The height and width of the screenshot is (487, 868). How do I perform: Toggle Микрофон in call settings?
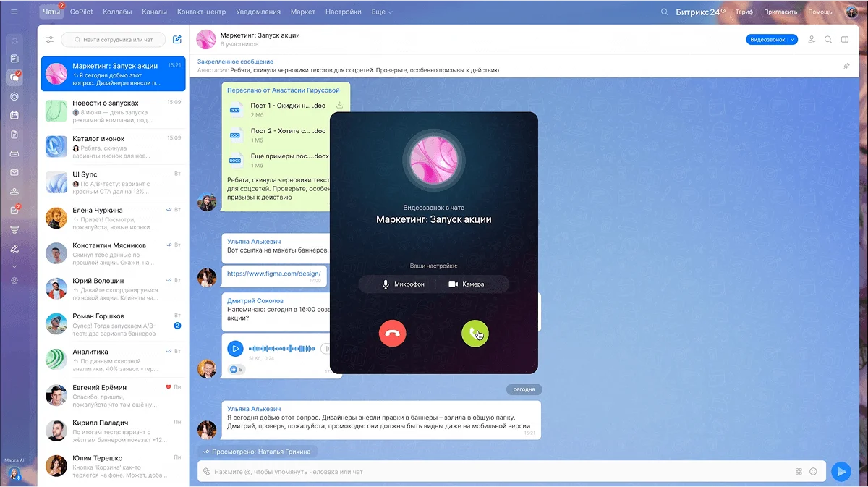(404, 284)
